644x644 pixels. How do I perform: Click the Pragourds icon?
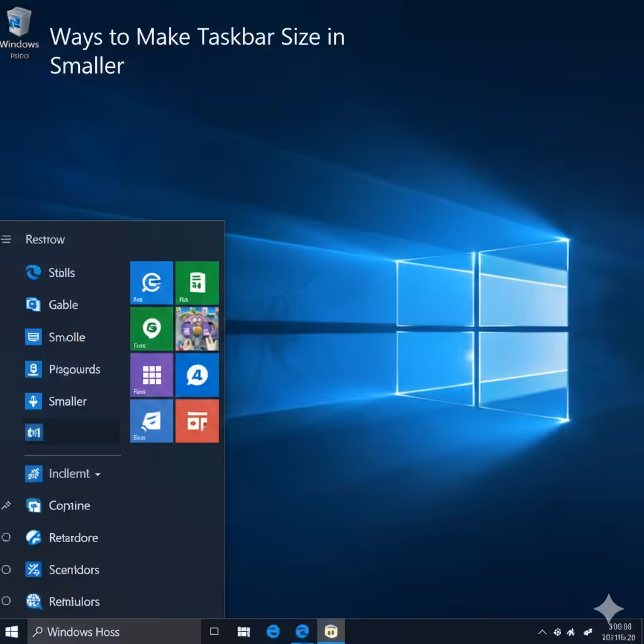click(x=33, y=369)
